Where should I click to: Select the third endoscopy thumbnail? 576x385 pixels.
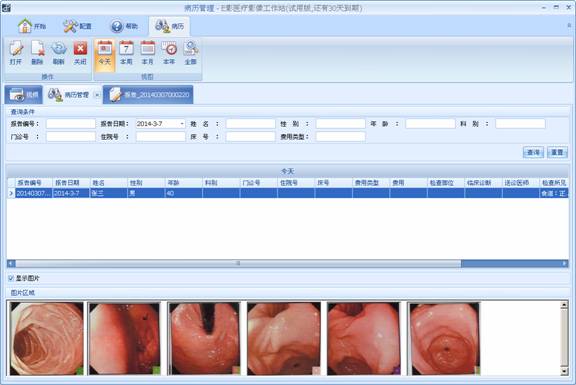tap(205, 338)
